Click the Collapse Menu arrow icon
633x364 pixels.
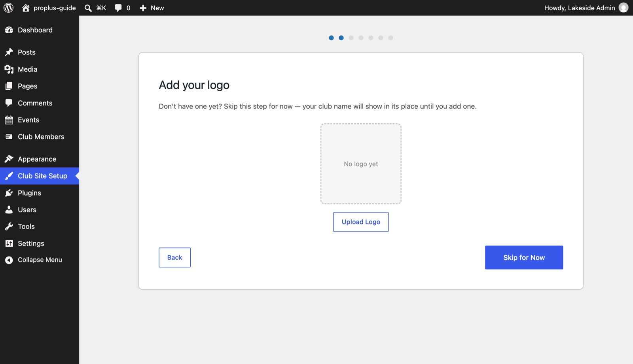(x=9, y=260)
